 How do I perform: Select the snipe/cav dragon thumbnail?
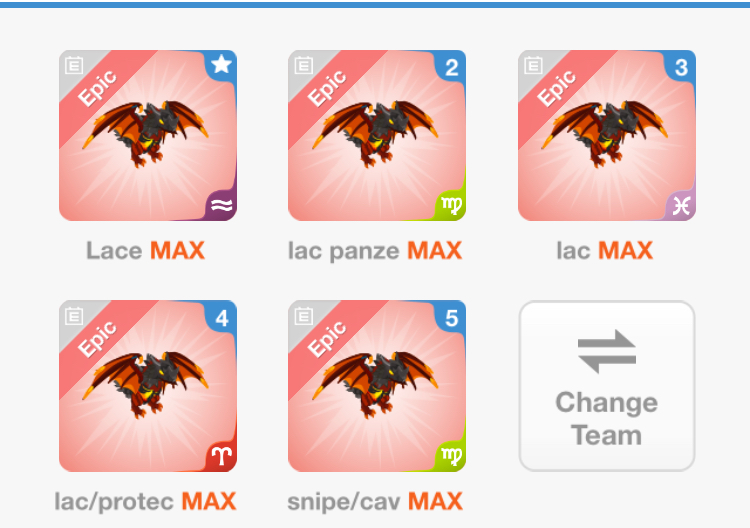tap(377, 386)
